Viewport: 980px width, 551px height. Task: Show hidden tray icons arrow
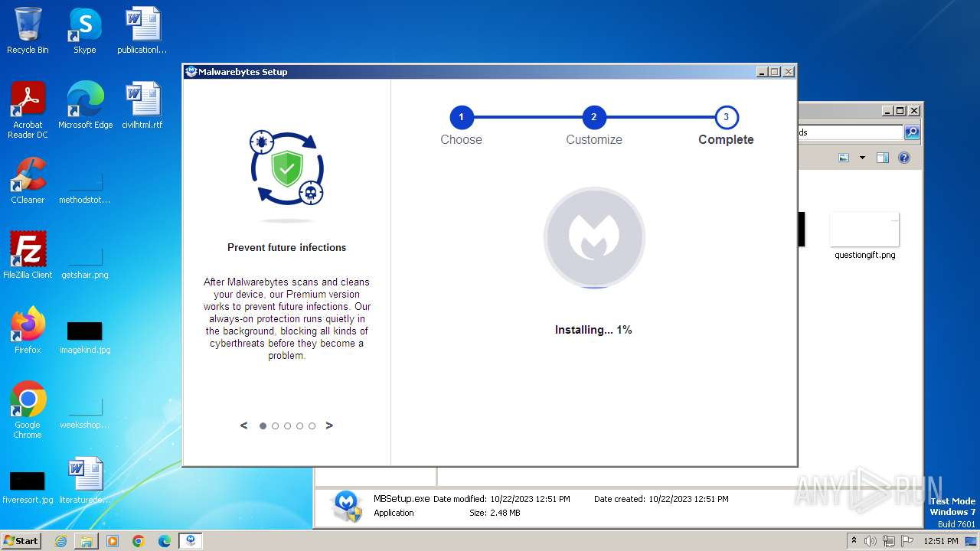[x=854, y=541]
